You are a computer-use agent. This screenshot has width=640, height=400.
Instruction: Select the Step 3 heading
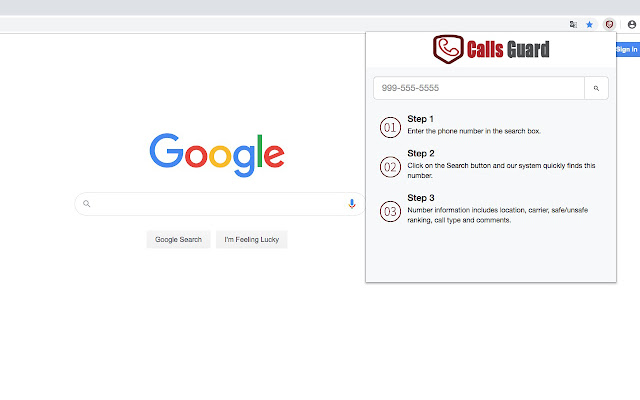coord(421,198)
